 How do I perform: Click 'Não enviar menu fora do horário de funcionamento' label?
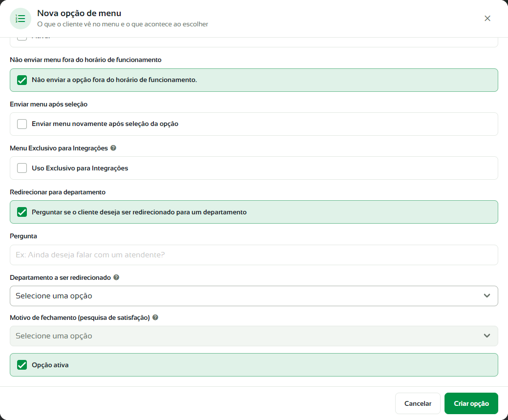pyautogui.click(x=85, y=60)
